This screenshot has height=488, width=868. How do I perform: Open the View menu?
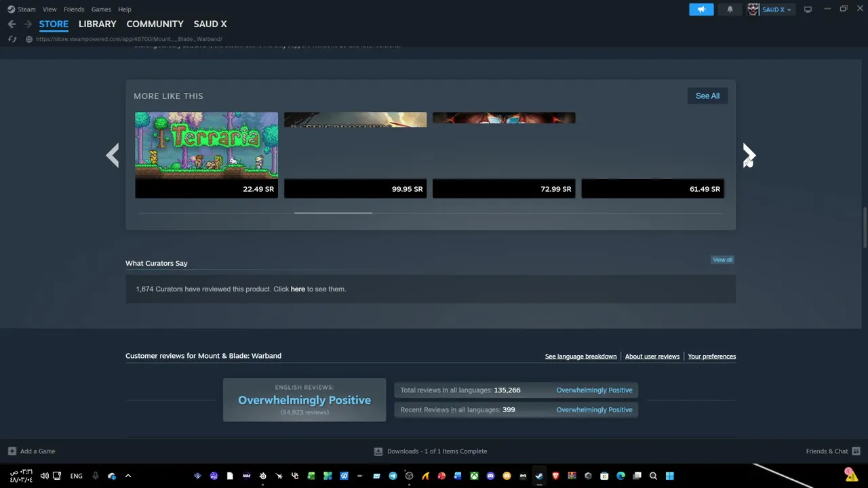pos(50,9)
